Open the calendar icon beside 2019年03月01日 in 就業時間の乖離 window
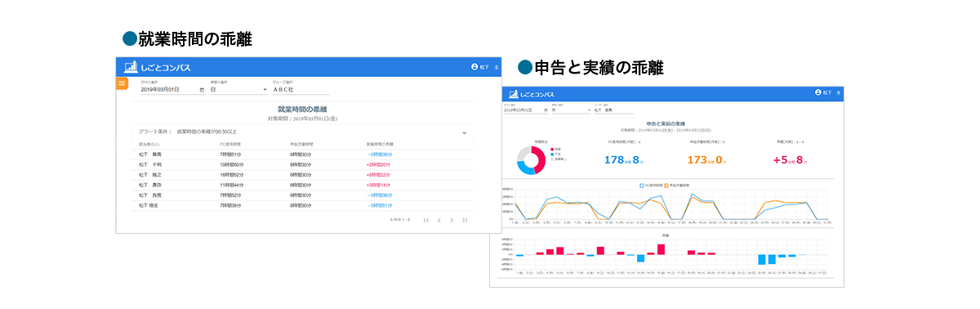980x309 pixels. pos(202,90)
